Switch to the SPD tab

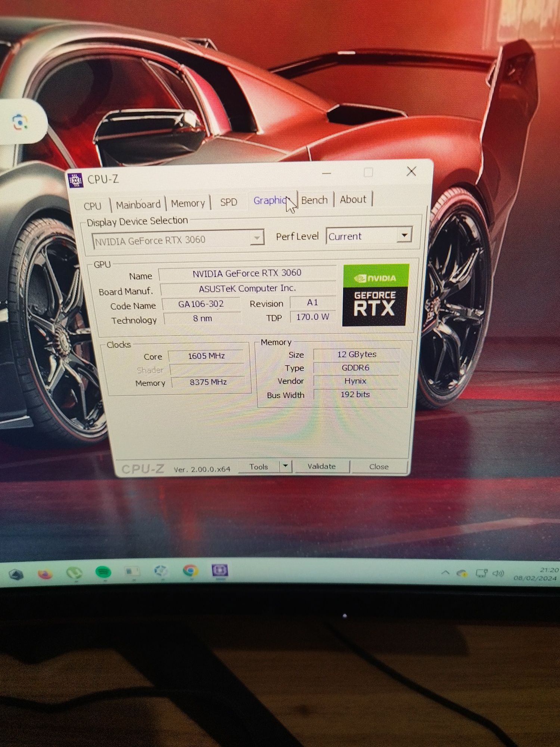[228, 202]
